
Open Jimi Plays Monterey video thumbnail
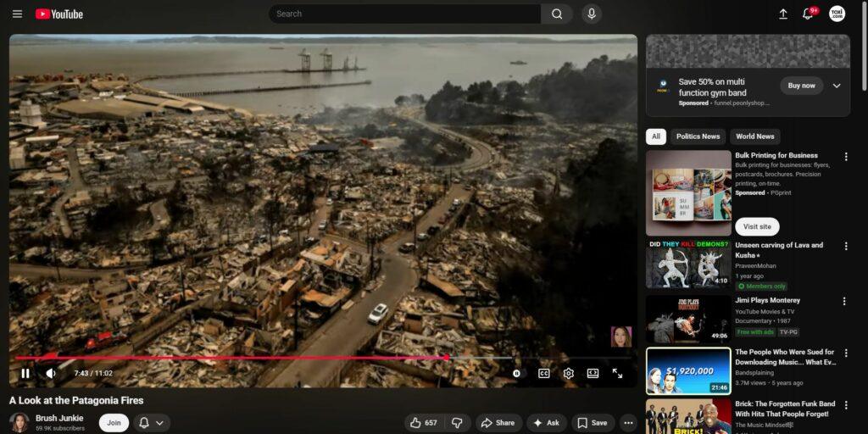pyautogui.click(x=688, y=319)
